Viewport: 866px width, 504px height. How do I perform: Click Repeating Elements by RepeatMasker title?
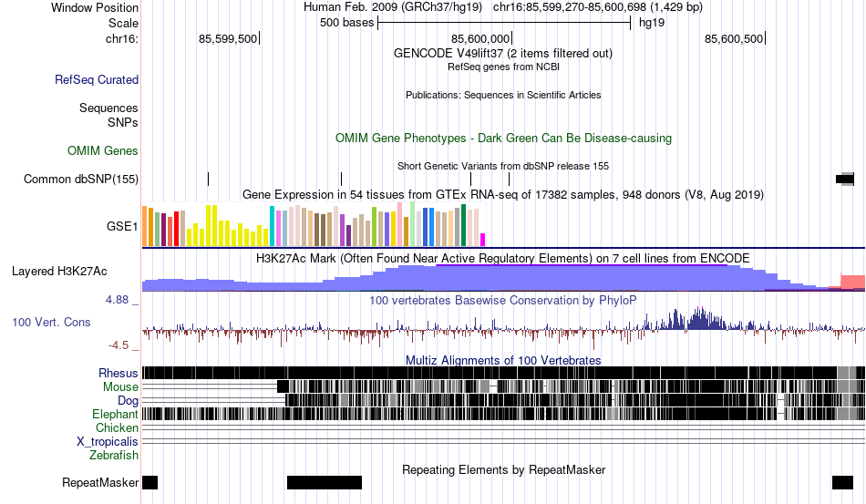(x=503, y=469)
